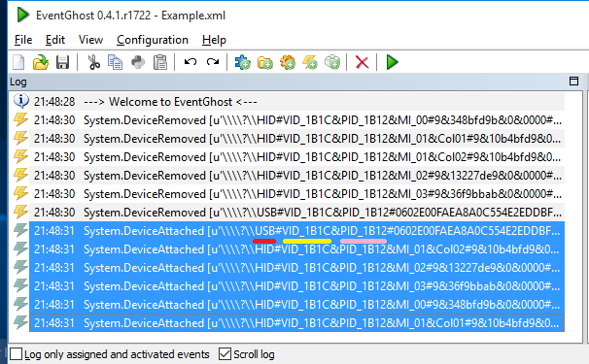Delete item with the red X icon

[363, 62]
